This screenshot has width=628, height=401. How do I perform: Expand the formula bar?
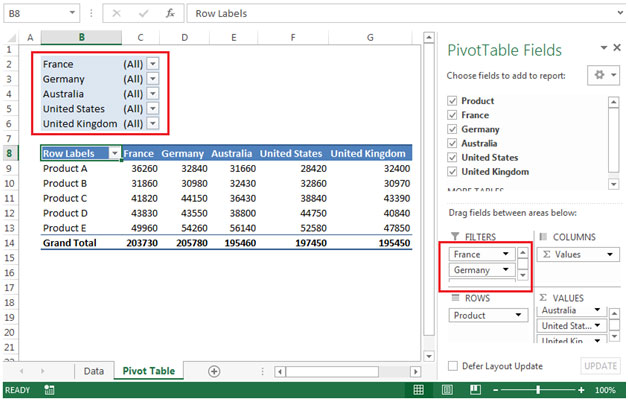pos(620,13)
